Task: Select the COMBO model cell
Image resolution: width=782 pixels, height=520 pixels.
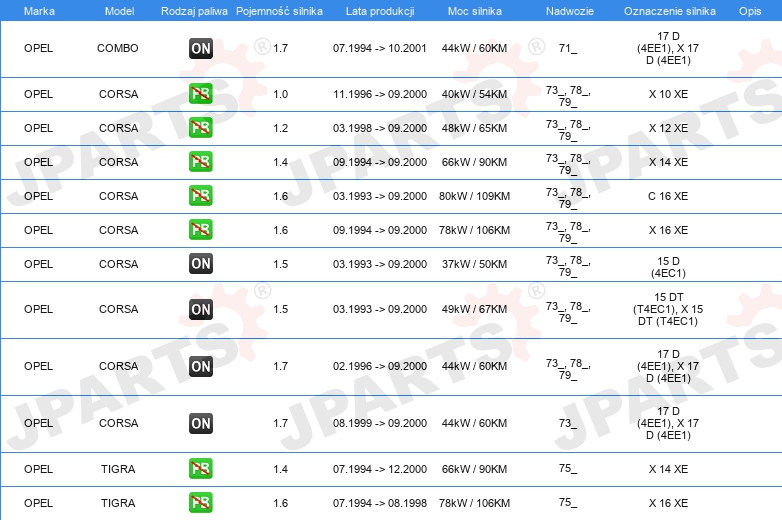Action: click(x=118, y=48)
